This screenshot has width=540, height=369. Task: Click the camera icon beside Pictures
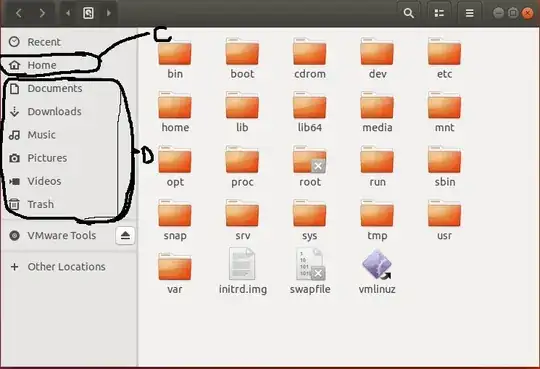(x=14, y=158)
